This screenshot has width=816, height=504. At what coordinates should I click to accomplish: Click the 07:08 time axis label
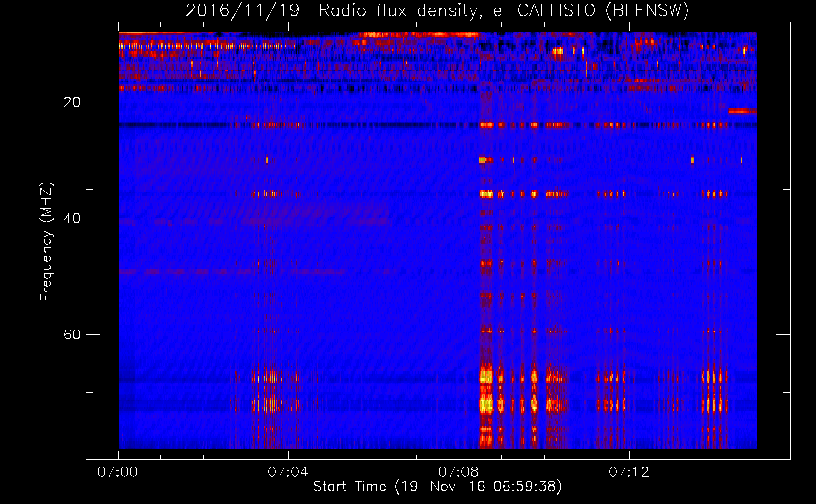[458, 472]
